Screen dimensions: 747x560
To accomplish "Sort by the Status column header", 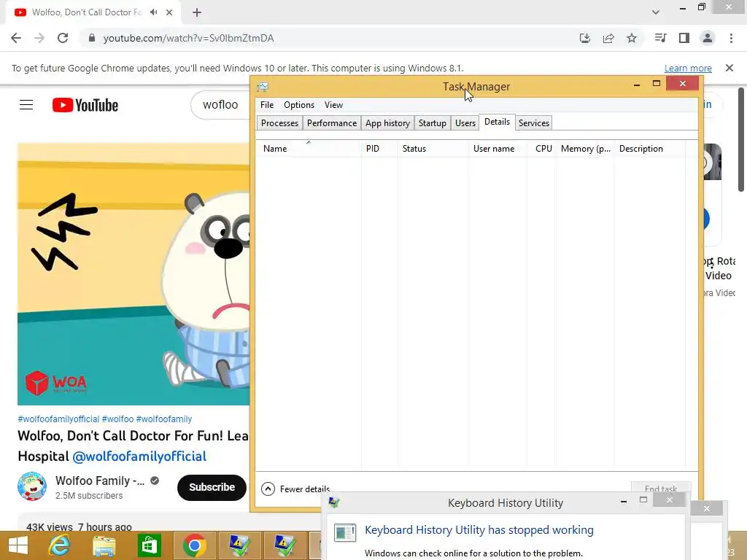I will click(433, 149).
